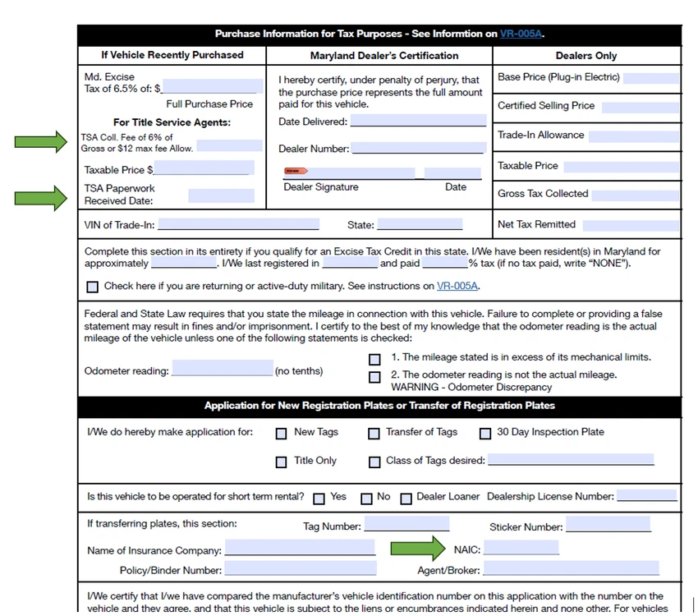Click the Policy/Binder Number field
Screen dimensions: 698x616
click(301, 568)
